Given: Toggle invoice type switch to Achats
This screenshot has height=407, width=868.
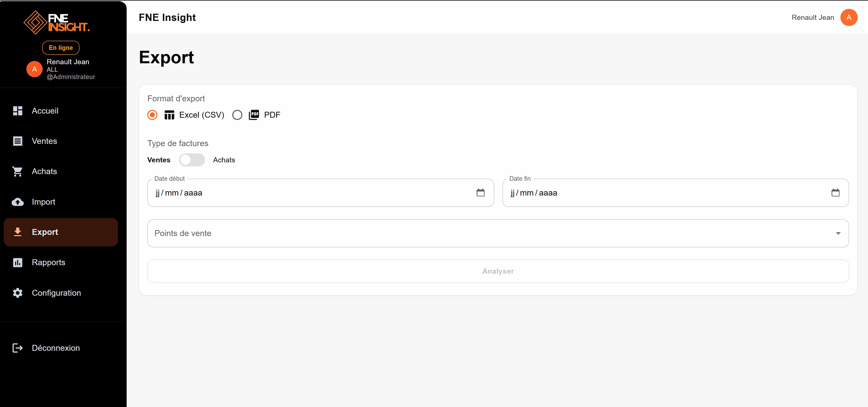Looking at the screenshot, I should click(192, 160).
